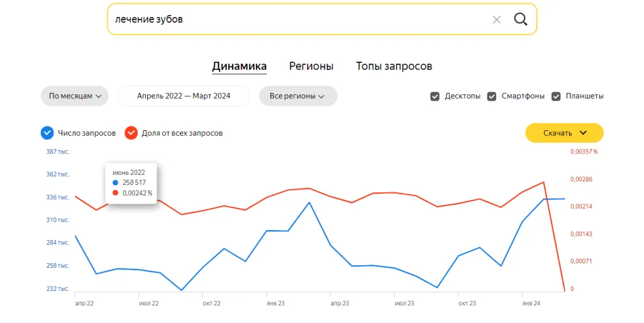The image size is (644, 323).
Task: Open the Топы запросов tab
Action: coord(394,66)
